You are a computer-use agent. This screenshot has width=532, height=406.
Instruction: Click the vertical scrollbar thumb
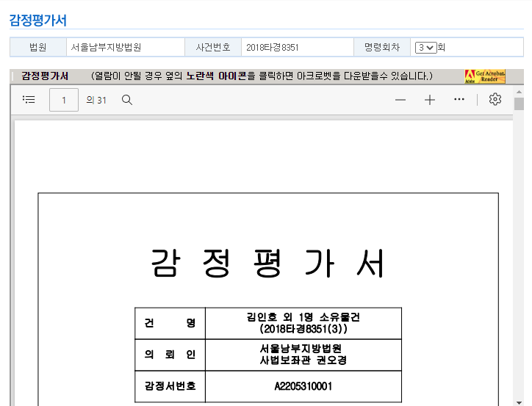pyautogui.click(x=519, y=104)
